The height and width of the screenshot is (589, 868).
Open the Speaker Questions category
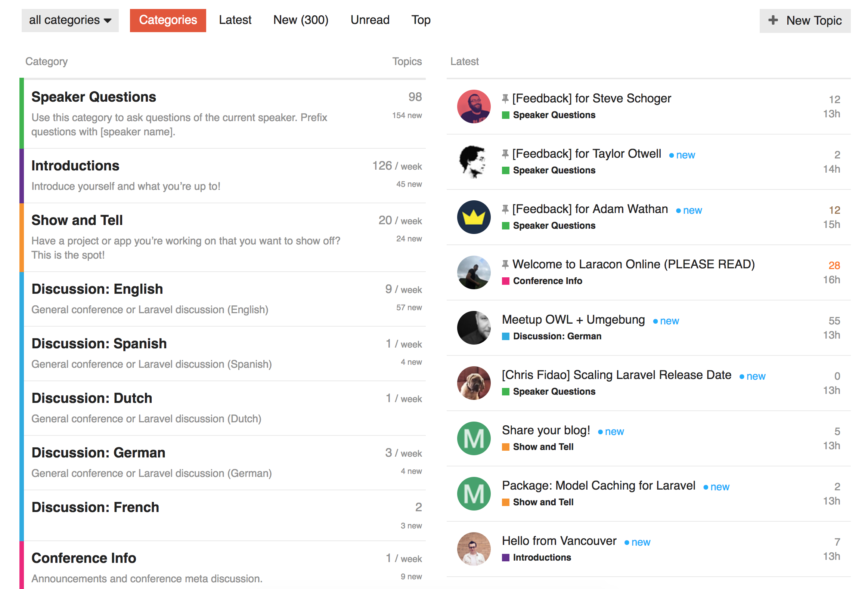pos(94,97)
